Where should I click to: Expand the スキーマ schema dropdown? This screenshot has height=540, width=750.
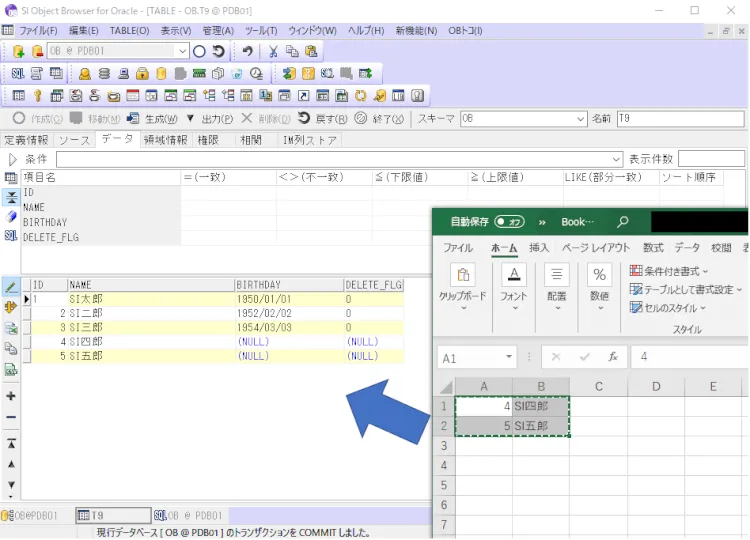coord(581,119)
